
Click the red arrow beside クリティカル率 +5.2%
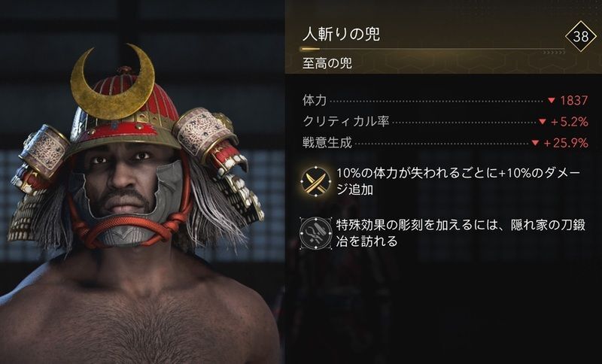pyautogui.click(x=542, y=122)
